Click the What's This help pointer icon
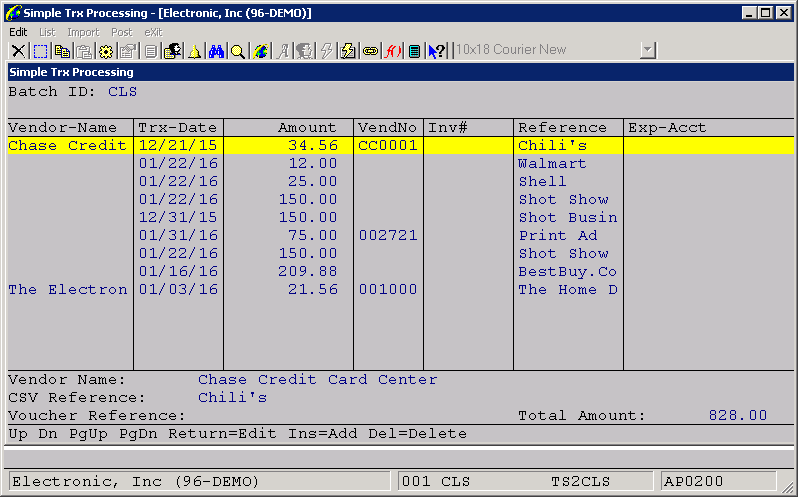This screenshot has height=497, width=798. coord(437,51)
